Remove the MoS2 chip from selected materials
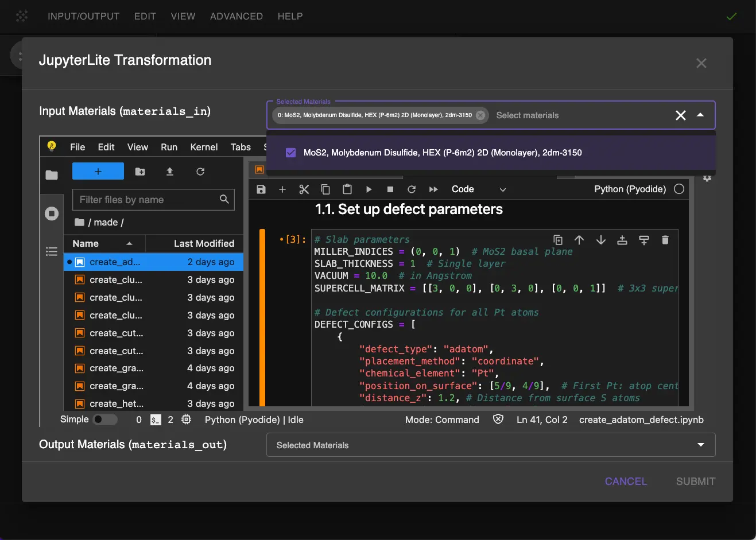 click(x=480, y=115)
